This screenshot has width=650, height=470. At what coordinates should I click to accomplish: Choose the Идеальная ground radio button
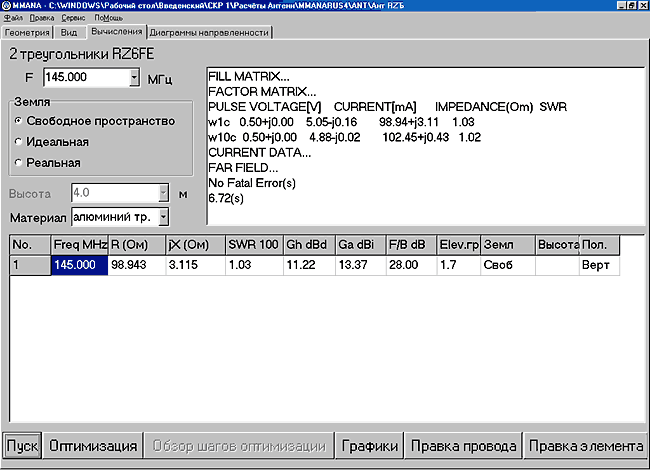[x=19, y=142]
